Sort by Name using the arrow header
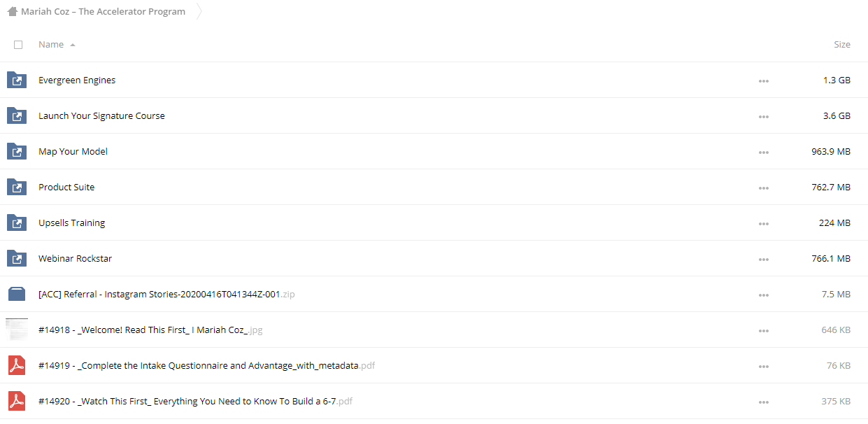The image size is (868, 424). pyautogui.click(x=57, y=44)
